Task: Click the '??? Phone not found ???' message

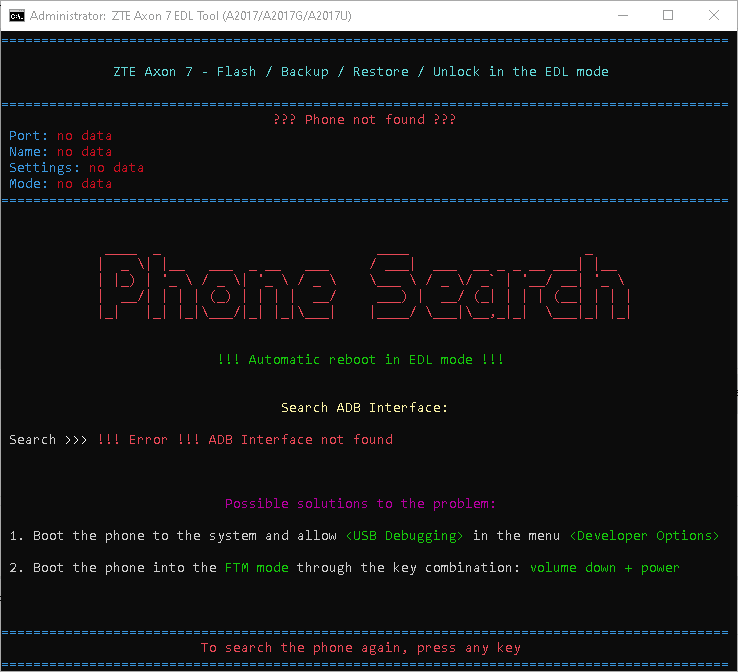Action: [x=364, y=120]
